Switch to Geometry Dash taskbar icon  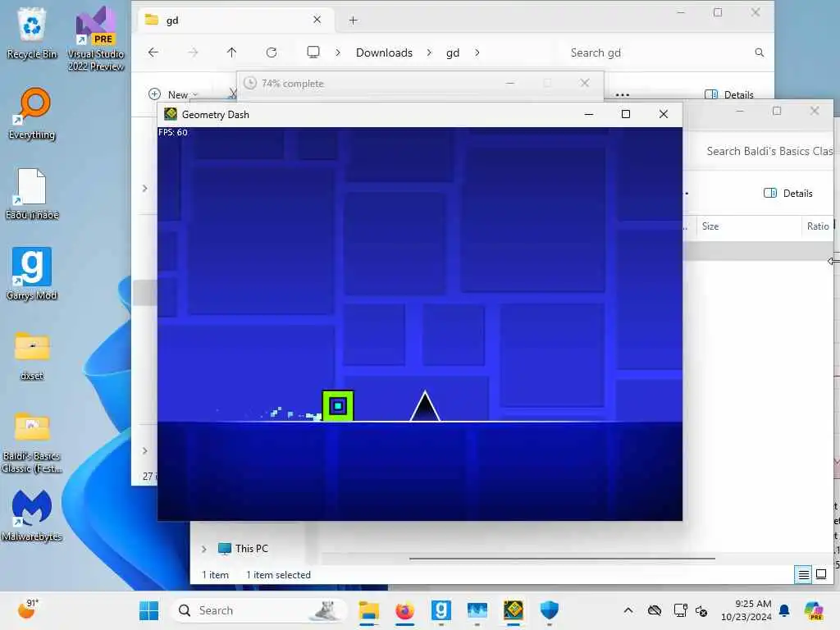[x=514, y=610]
